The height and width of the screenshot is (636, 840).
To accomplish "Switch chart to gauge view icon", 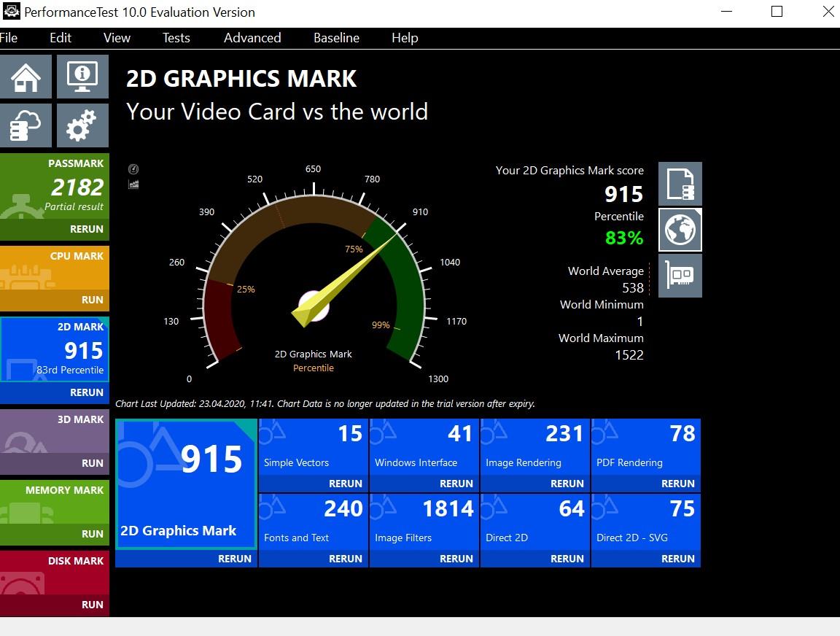I will coord(133,169).
